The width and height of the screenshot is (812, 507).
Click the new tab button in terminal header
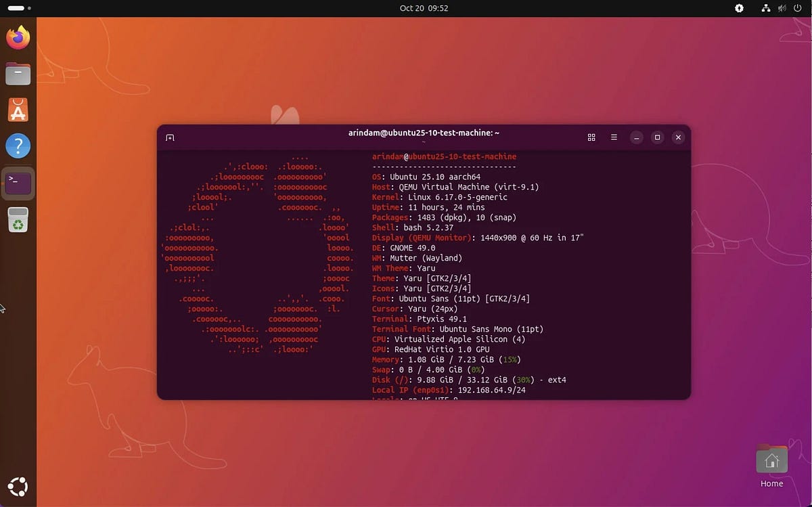[x=170, y=137]
